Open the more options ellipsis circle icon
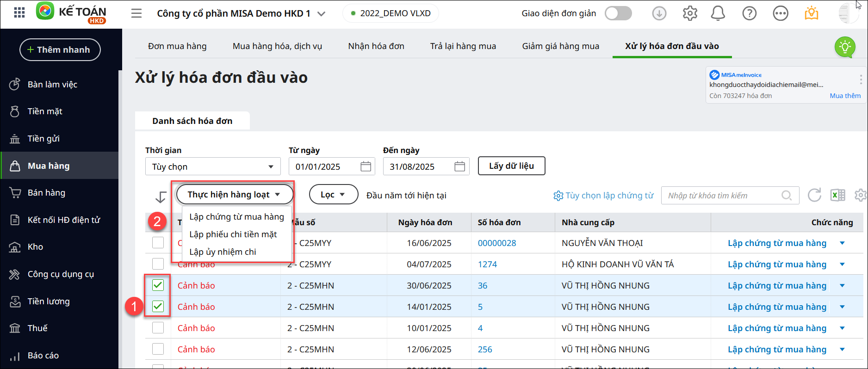This screenshot has height=369, width=868. pos(781,13)
